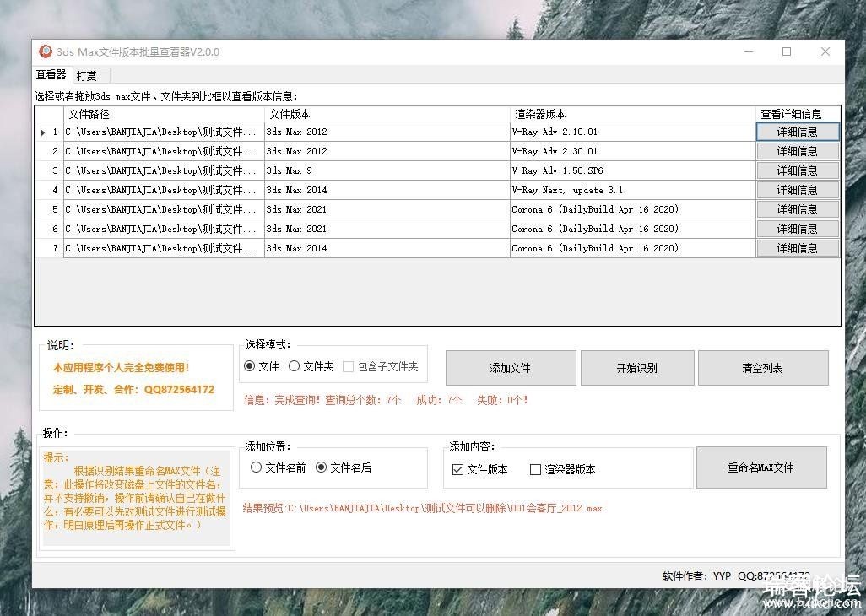Click the 清空列表 button
This screenshot has width=866, height=616.
[763, 368]
